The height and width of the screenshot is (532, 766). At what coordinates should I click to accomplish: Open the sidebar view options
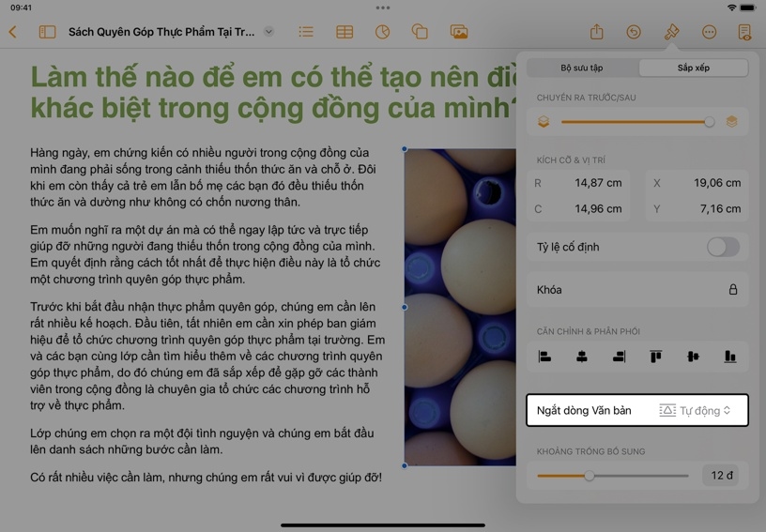pos(47,32)
